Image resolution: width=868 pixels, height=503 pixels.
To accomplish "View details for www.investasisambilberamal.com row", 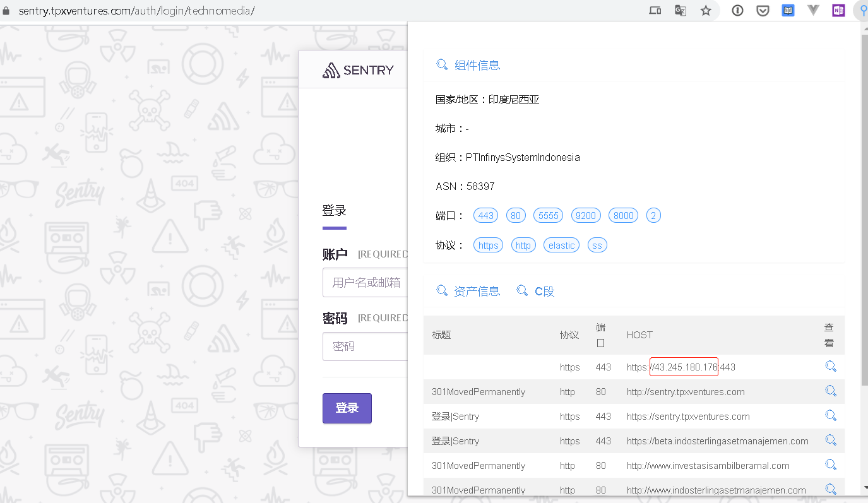I will pos(831,465).
